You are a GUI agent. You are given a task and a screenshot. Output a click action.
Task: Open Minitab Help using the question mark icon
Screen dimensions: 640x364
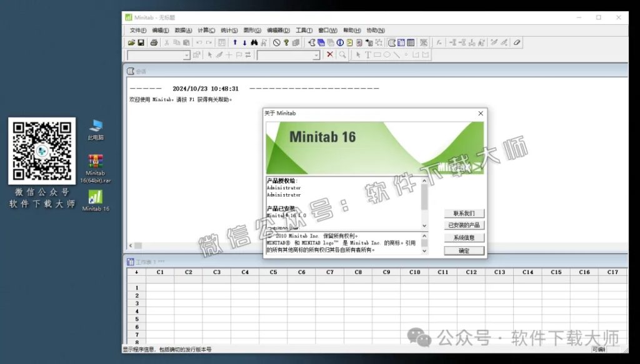(286, 42)
